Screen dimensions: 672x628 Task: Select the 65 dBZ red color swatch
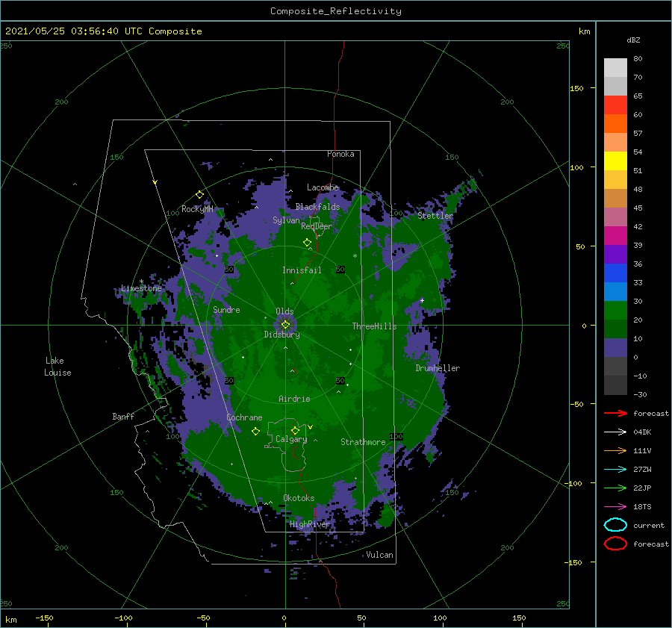[615, 105]
